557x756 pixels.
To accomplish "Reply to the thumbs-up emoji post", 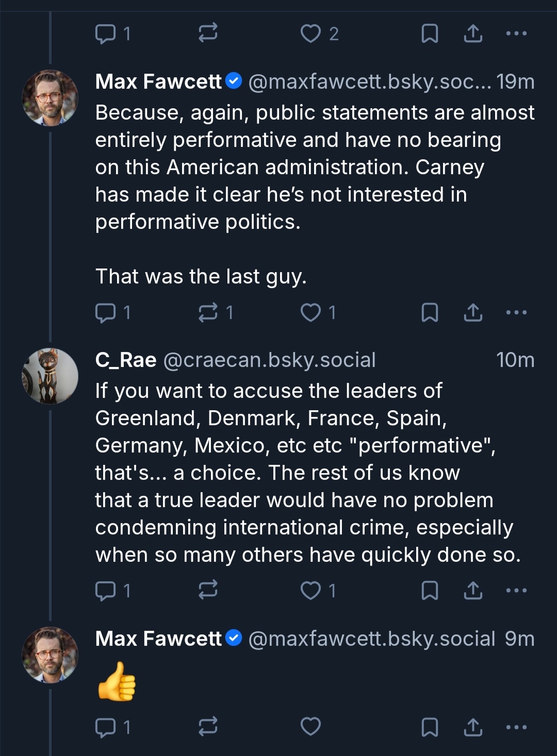I will [x=106, y=727].
